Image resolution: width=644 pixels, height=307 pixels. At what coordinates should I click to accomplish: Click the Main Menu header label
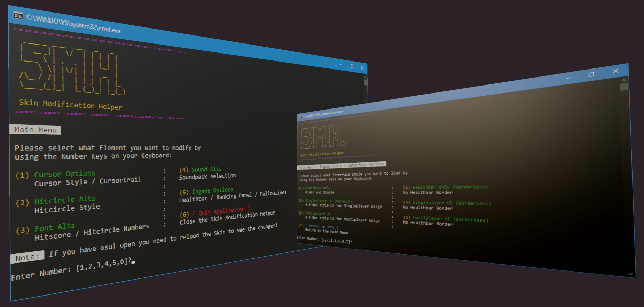(x=36, y=130)
